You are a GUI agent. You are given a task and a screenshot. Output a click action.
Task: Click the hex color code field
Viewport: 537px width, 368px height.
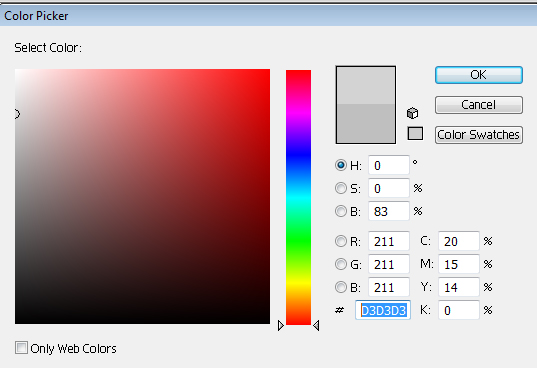(x=383, y=310)
